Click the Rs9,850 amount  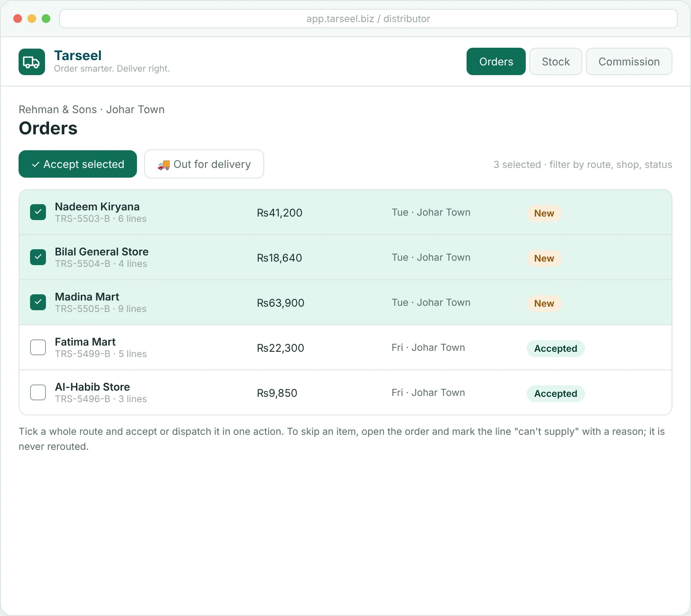pos(277,393)
